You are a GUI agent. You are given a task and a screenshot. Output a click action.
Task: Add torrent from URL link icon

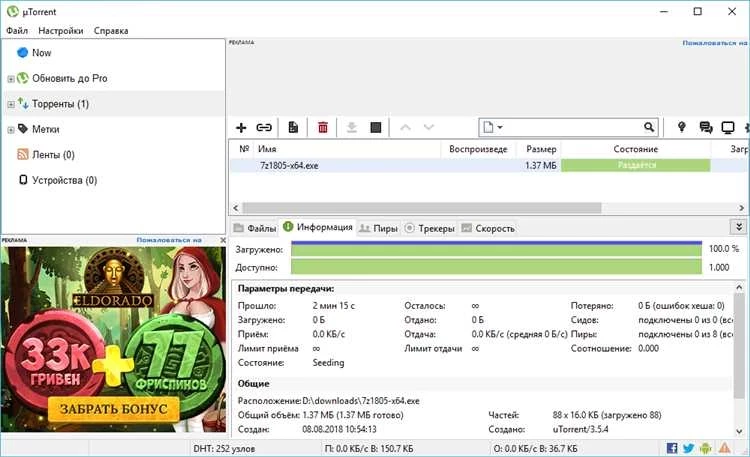(x=264, y=127)
